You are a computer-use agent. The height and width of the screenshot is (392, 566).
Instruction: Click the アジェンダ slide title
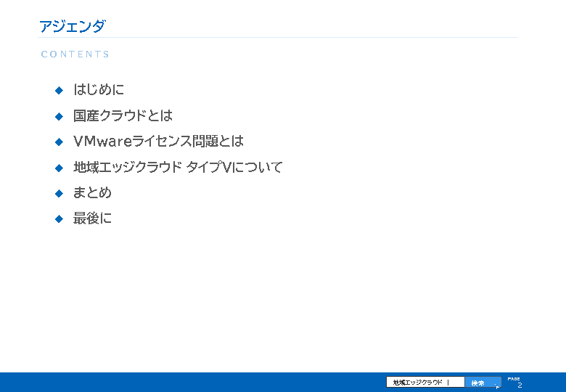click(72, 27)
